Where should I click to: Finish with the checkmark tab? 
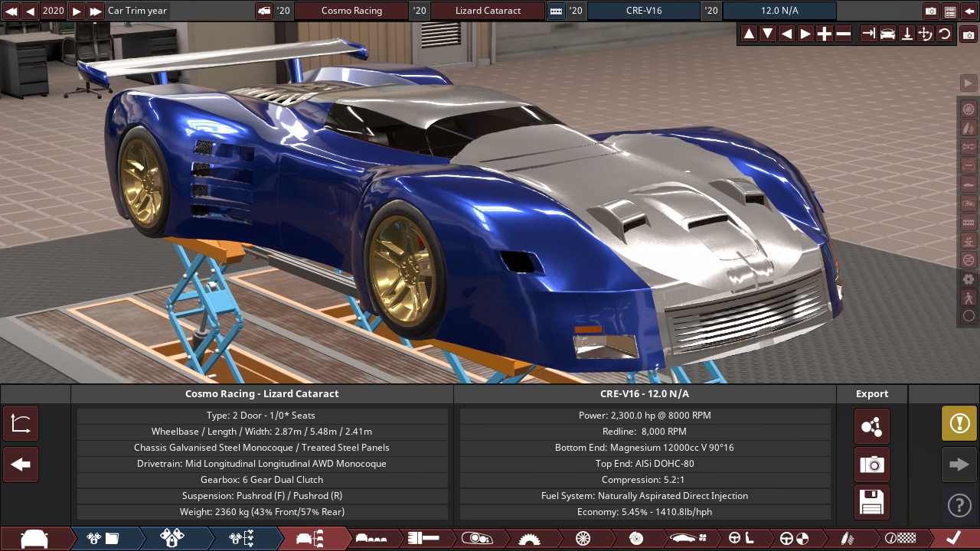coord(953,539)
